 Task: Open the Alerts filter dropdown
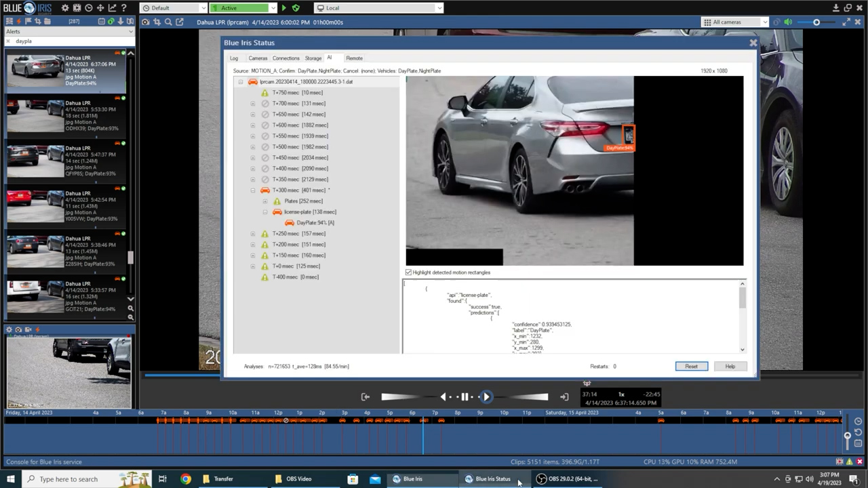tap(70, 31)
